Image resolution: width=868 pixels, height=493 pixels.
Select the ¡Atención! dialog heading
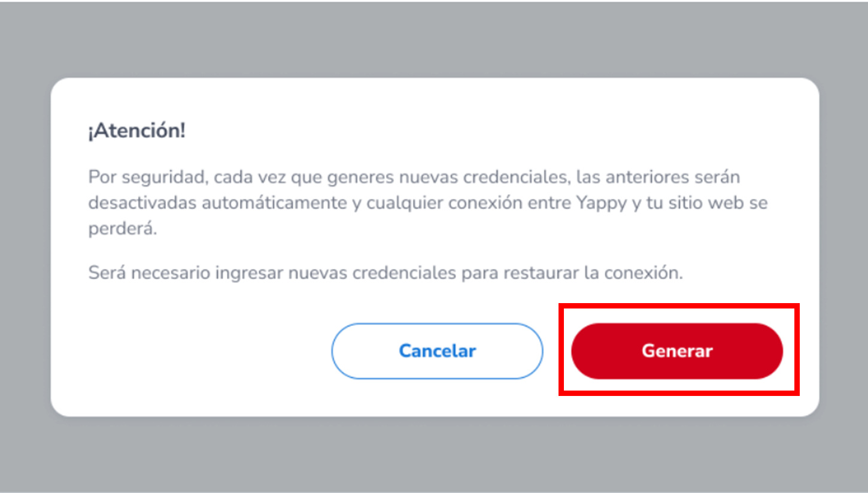coord(137,132)
